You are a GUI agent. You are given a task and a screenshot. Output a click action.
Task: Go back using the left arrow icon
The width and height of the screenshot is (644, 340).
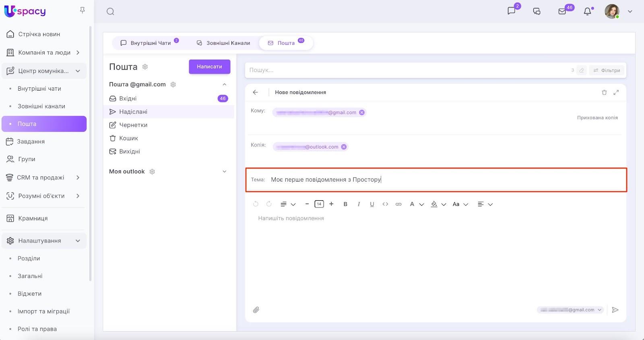[255, 92]
